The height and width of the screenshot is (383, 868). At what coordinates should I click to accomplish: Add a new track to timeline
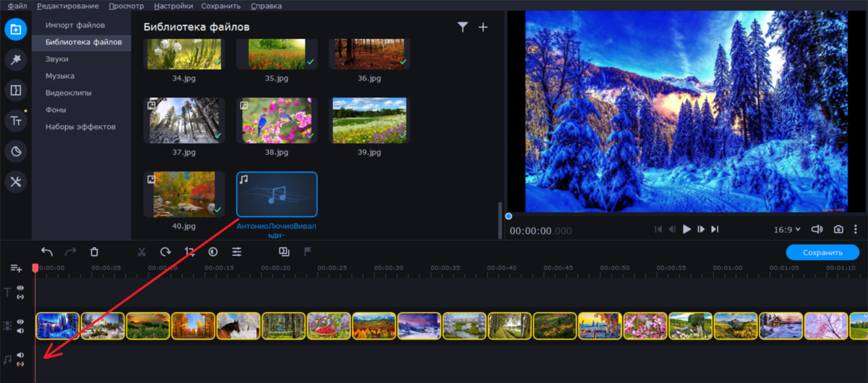[x=16, y=268]
